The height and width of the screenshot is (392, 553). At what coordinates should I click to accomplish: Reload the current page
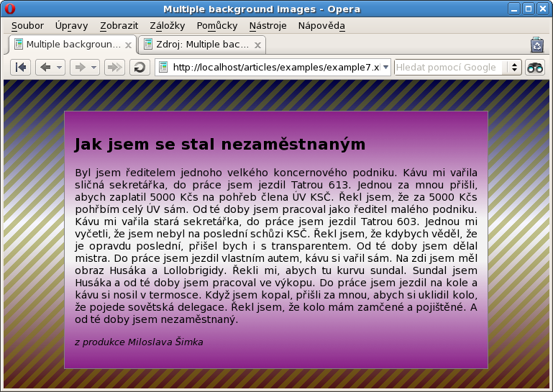tap(140, 67)
